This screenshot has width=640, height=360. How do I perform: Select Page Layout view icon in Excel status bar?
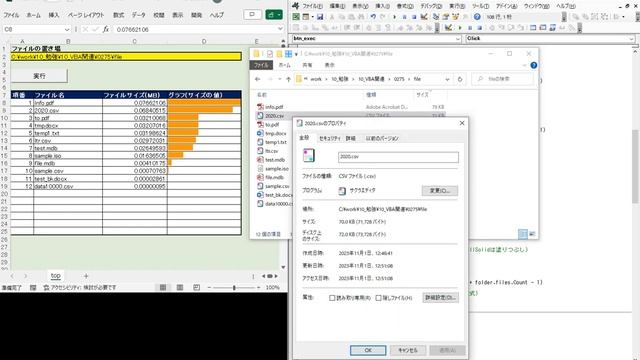[180, 287]
